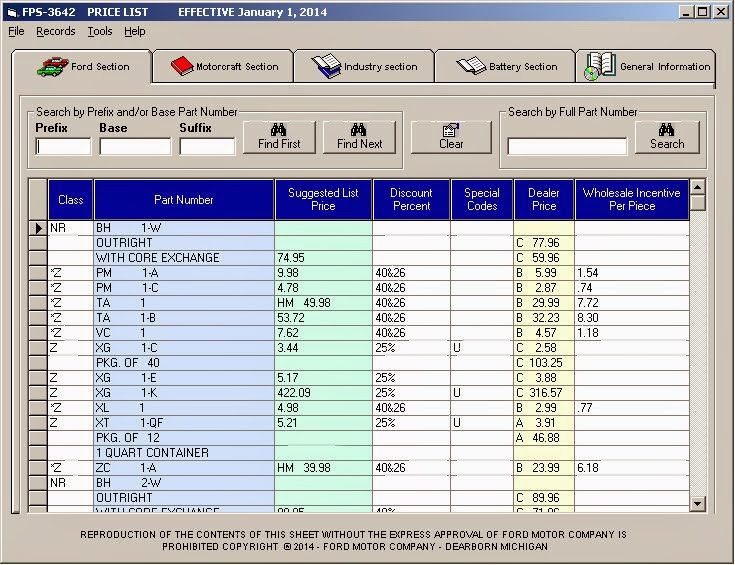This screenshot has width=735, height=565.
Task: Click the dealer price C 103.25 cell
Action: 544,363
